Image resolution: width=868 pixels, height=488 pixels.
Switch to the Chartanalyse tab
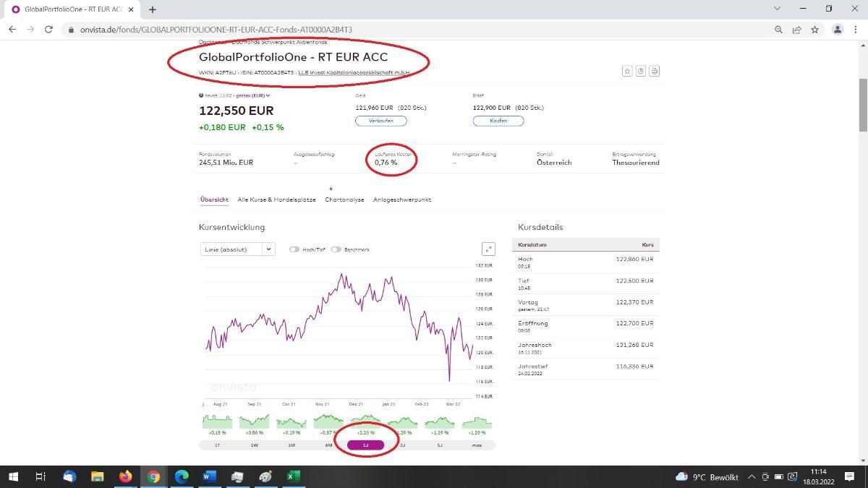(x=344, y=200)
